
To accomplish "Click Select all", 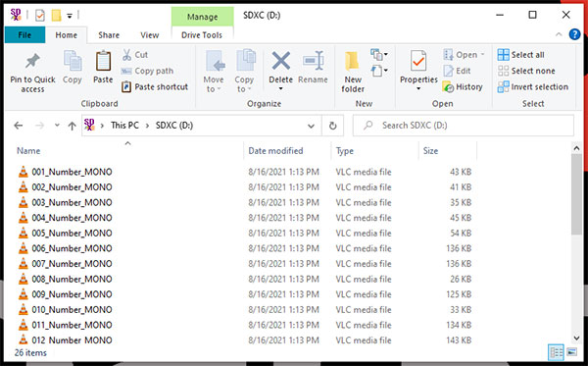I will point(521,55).
